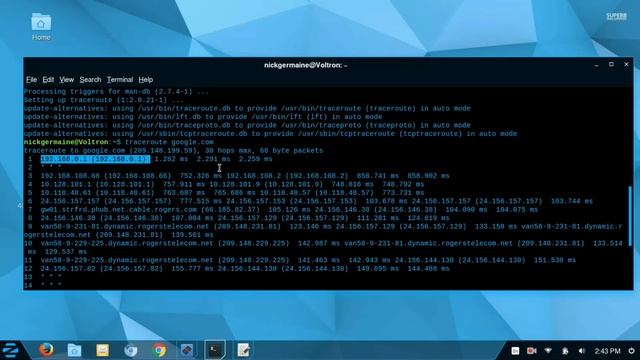The height and width of the screenshot is (360, 640).
Task: Open the Wi-Fi network tray menu
Action: 548,351
